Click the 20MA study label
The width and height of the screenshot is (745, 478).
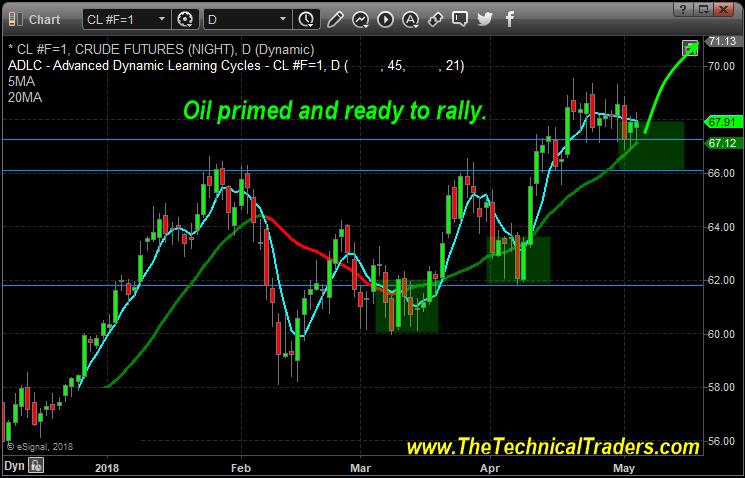pos(25,98)
